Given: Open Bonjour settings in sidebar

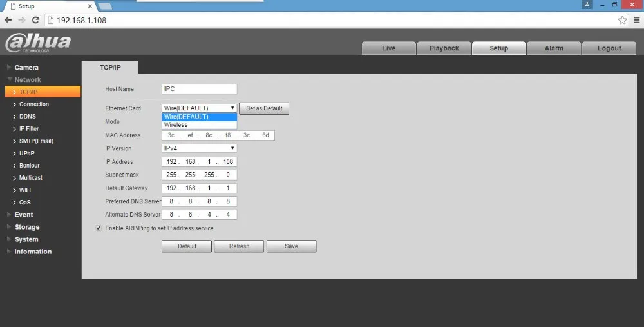Looking at the screenshot, I should (x=29, y=166).
